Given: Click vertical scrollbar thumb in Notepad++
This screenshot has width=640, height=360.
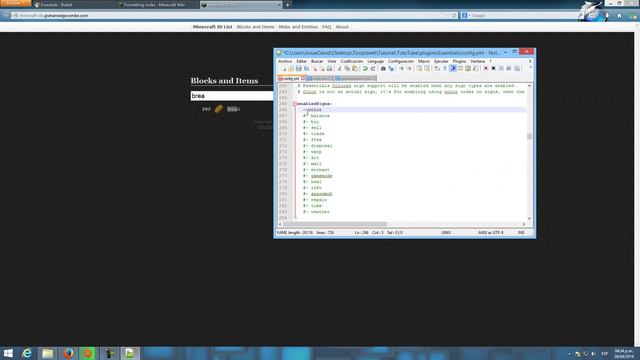Looking at the screenshot, I should point(529,136).
